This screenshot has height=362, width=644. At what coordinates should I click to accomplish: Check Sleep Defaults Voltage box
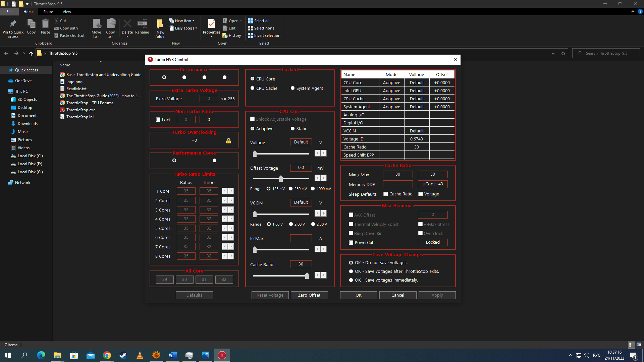click(421, 194)
